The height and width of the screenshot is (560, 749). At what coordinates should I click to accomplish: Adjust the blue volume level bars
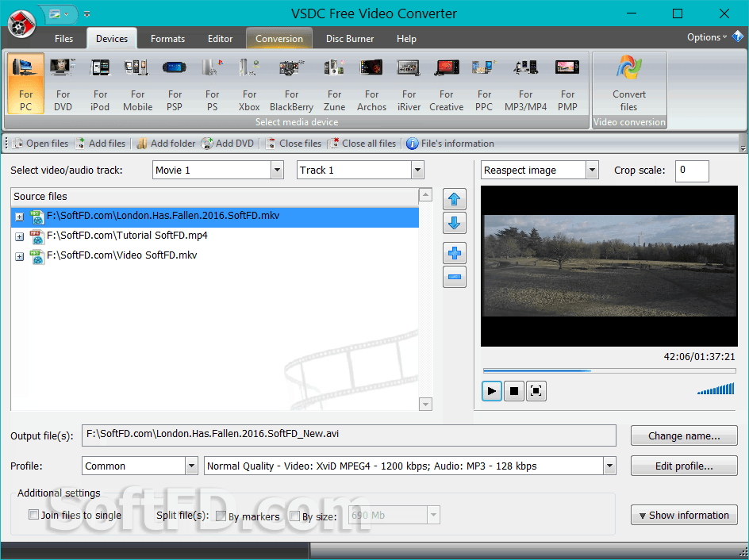[716, 389]
